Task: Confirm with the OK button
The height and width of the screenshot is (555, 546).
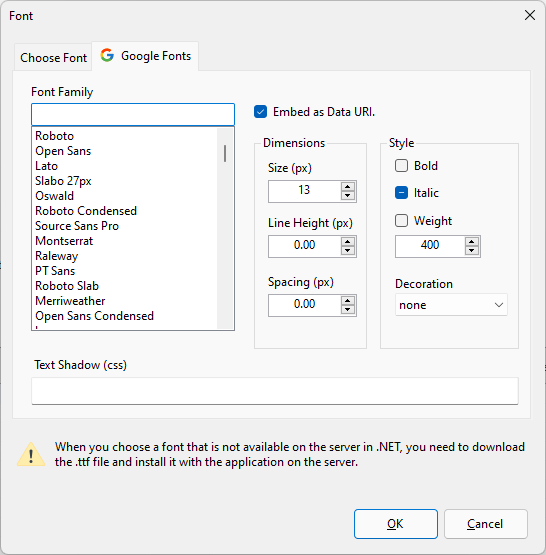Action: (396, 524)
